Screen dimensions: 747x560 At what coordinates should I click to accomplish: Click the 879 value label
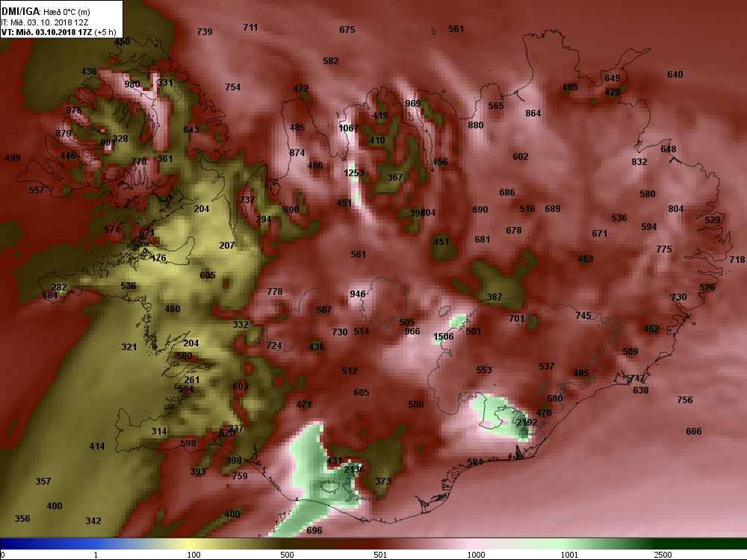coord(63,134)
